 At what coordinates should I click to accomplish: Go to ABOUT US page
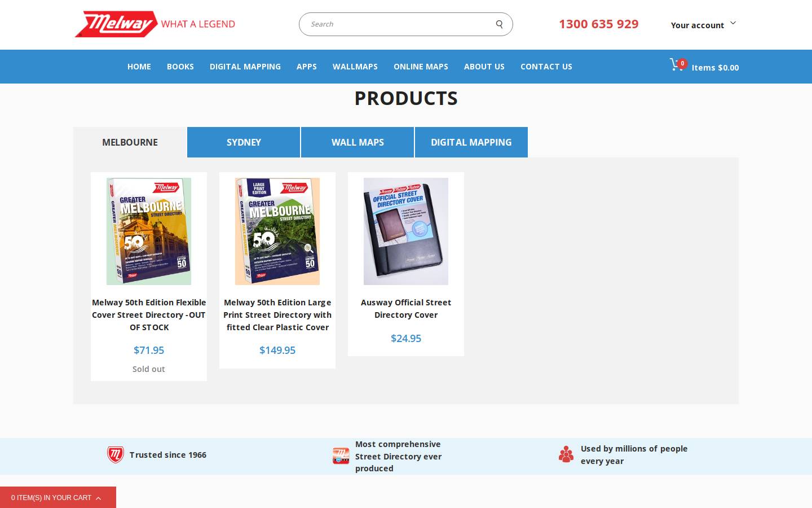coord(484,67)
